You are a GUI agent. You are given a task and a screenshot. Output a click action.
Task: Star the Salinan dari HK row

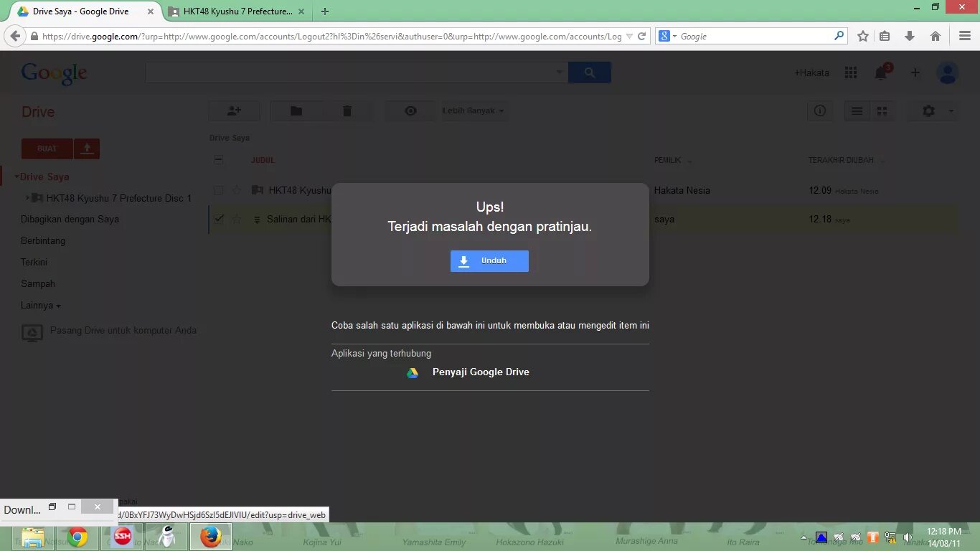[x=237, y=219]
